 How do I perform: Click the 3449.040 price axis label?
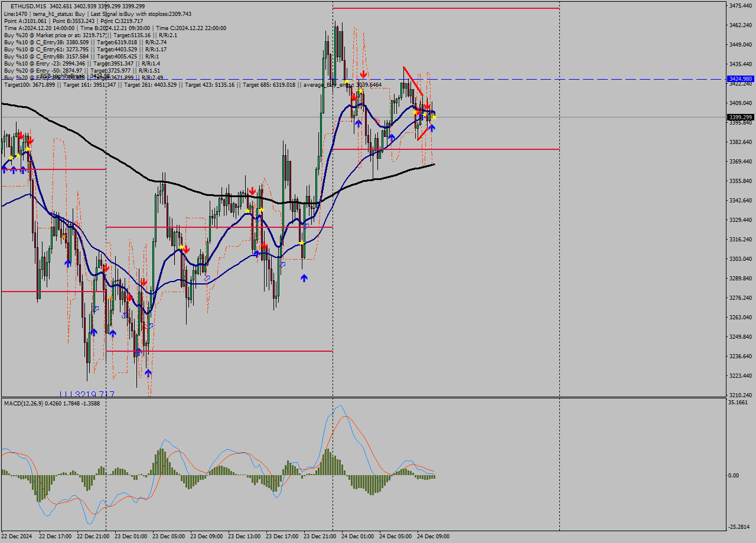coord(741,44)
